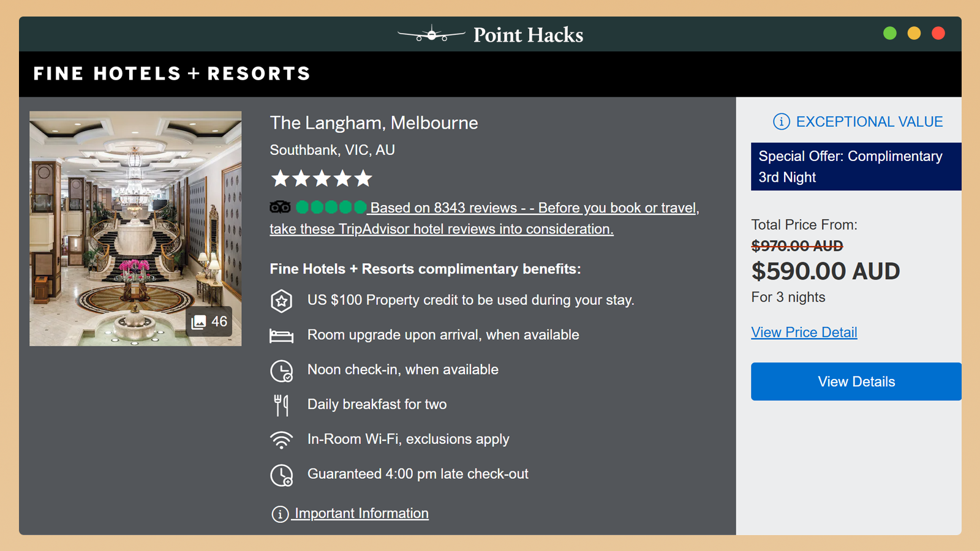Screen dimensions: 980x551
Task: Click the Wi-Fi signal icon
Action: pos(281,440)
